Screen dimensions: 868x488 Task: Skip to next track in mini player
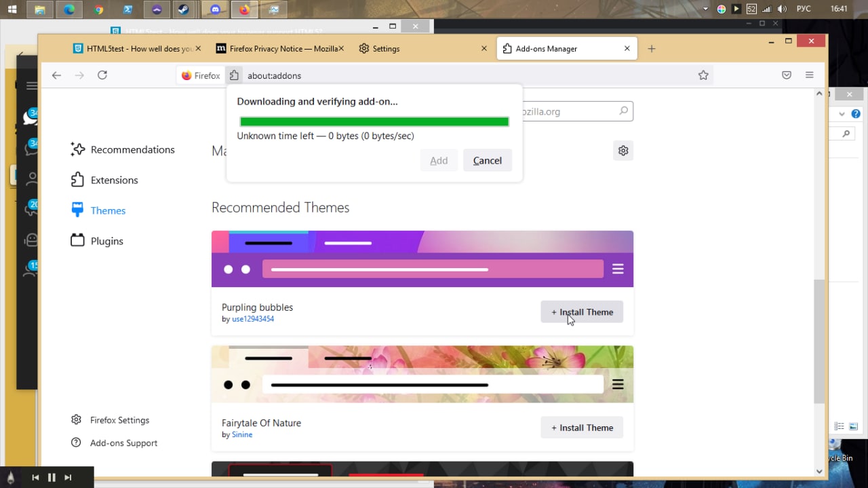click(68, 478)
